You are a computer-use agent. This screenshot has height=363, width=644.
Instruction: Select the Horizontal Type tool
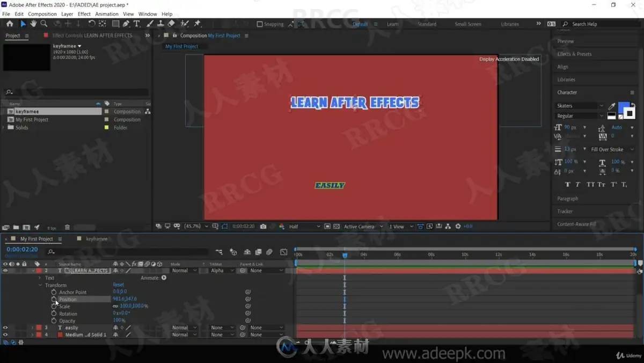(137, 24)
